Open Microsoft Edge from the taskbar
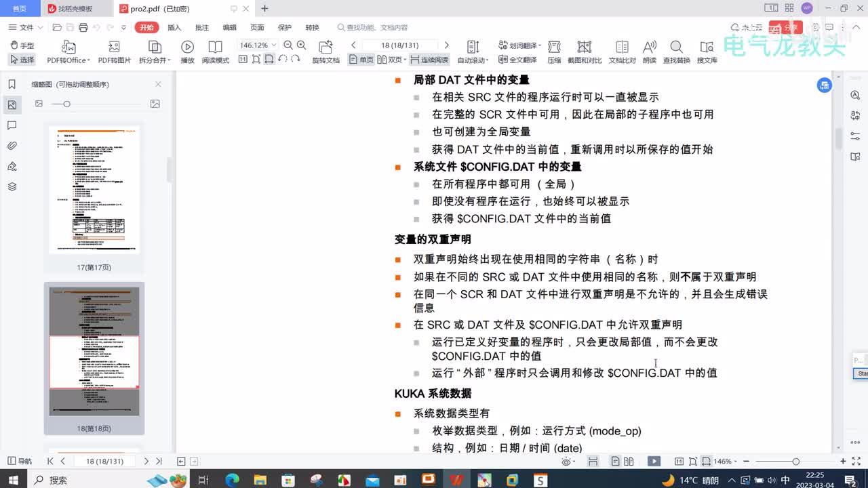868x488 pixels. (x=232, y=480)
